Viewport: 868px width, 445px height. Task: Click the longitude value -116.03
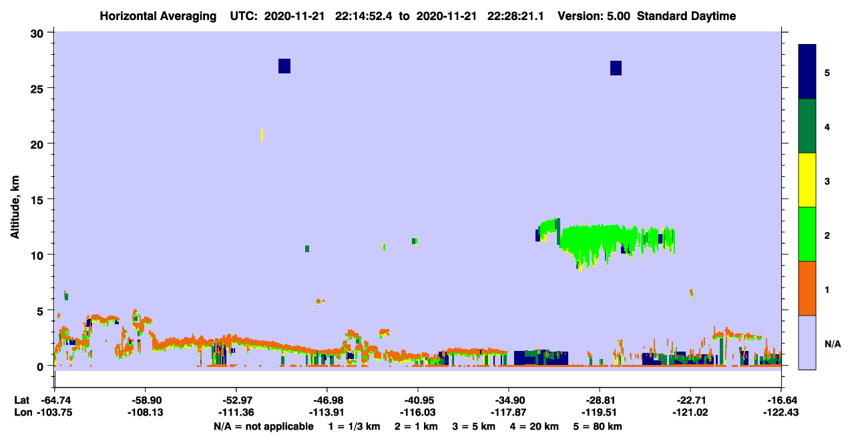[x=418, y=412]
